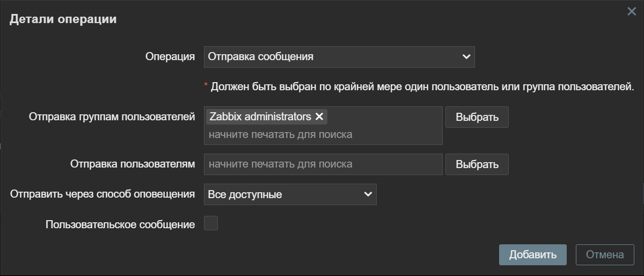
Task: Click the Детали операции dialog title
Action: tap(63, 19)
